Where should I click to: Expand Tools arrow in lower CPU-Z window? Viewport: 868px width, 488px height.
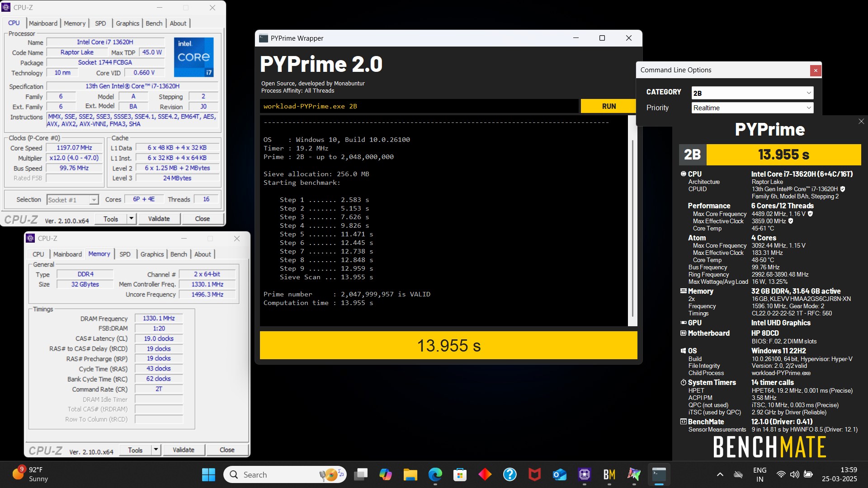pos(156,450)
